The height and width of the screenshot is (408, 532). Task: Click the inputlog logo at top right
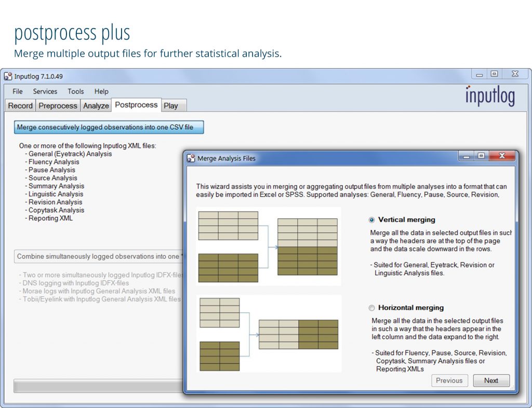490,96
